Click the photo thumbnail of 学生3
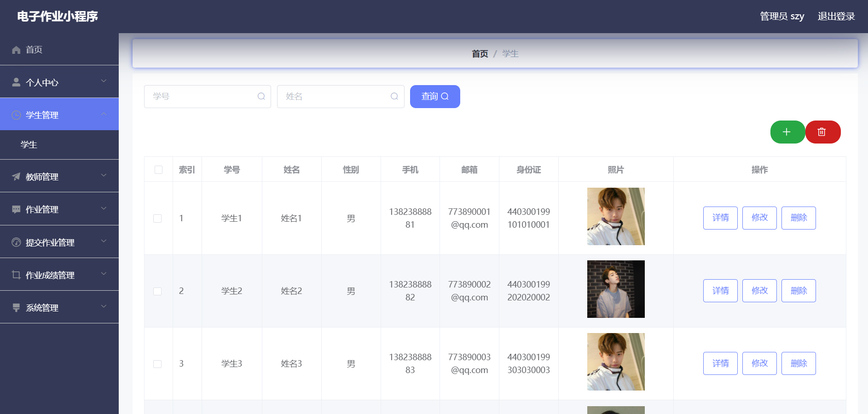 [x=616, y=362]
